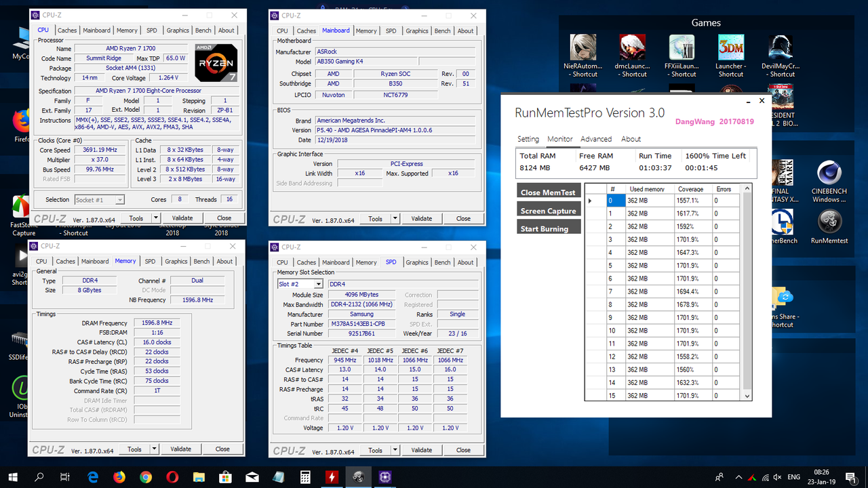Open Resident Evil 2 BIO desktop icon

780,97
